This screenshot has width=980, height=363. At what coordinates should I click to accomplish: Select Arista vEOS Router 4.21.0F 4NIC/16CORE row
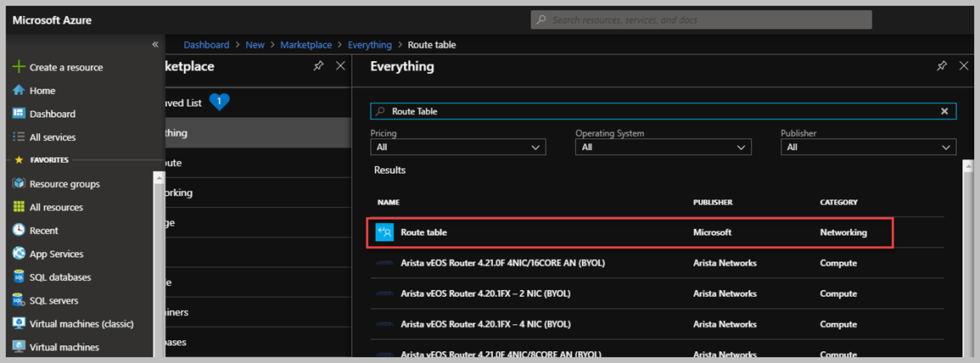click(x=656, y=263)
